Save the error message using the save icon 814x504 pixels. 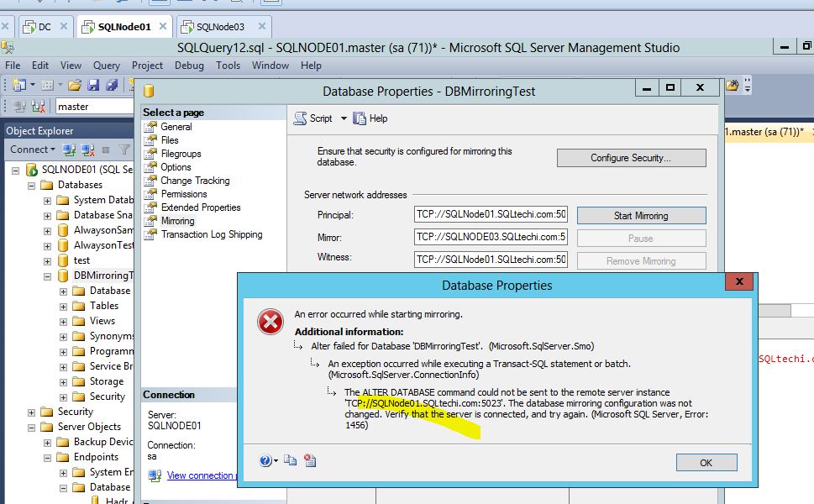(x=310, y=460)
